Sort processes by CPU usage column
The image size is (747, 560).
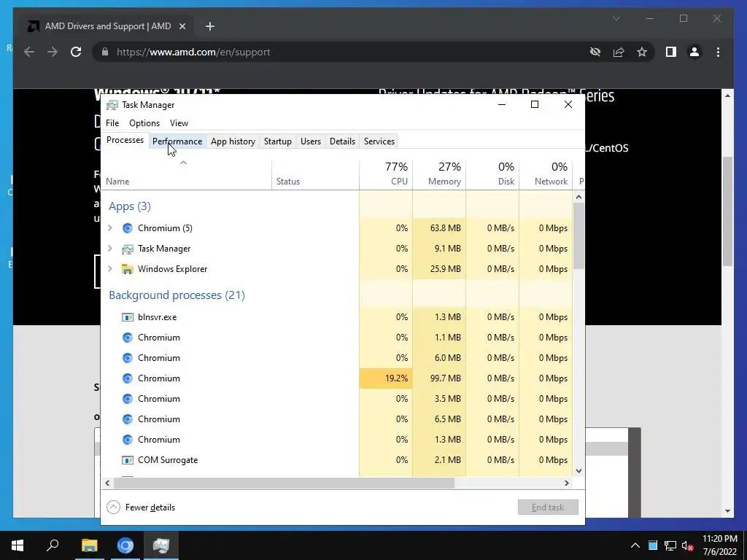tap(386, 175)
